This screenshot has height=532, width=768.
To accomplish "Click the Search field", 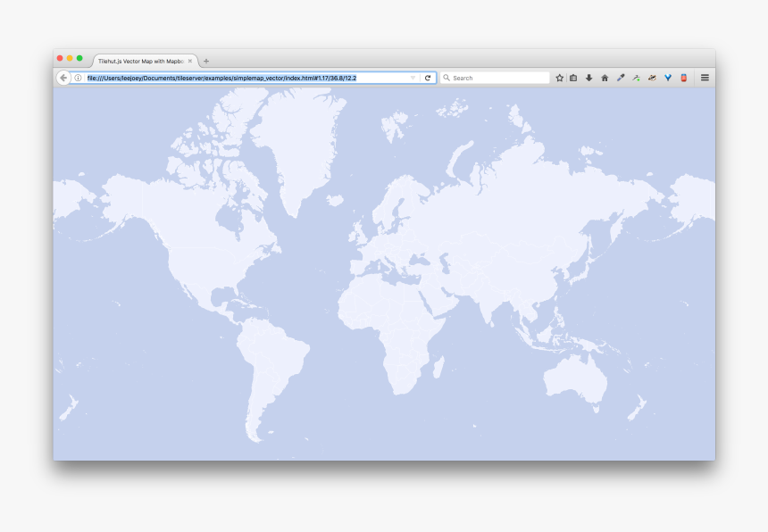I will pyautogui.click(x=495, y=78).
